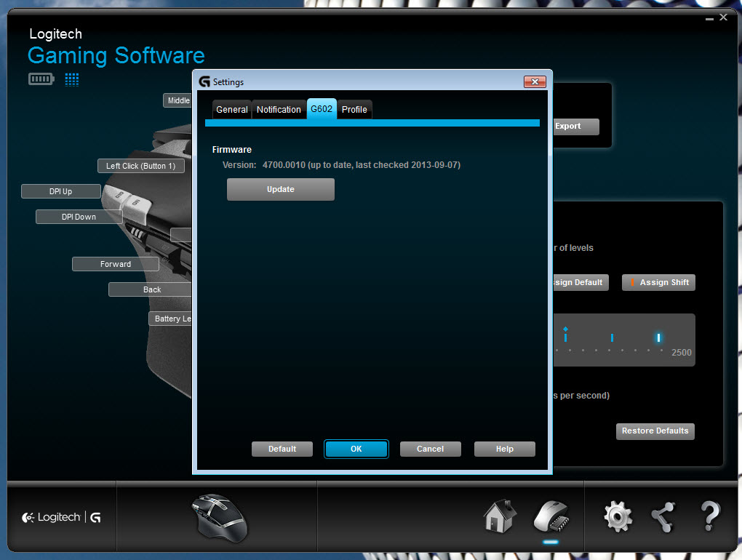Select the DPI Up button label
742x560 pixels.
pos(61,191)
